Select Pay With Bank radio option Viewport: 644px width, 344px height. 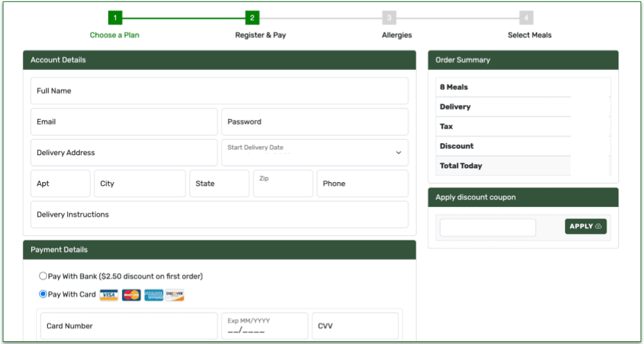click(43, 276)
